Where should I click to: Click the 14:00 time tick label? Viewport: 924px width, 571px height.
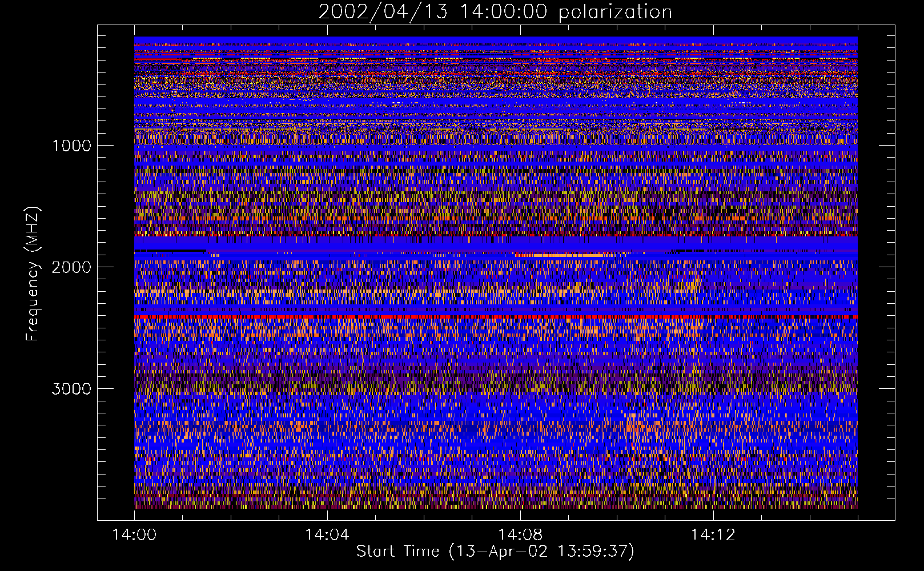[134, 535]
